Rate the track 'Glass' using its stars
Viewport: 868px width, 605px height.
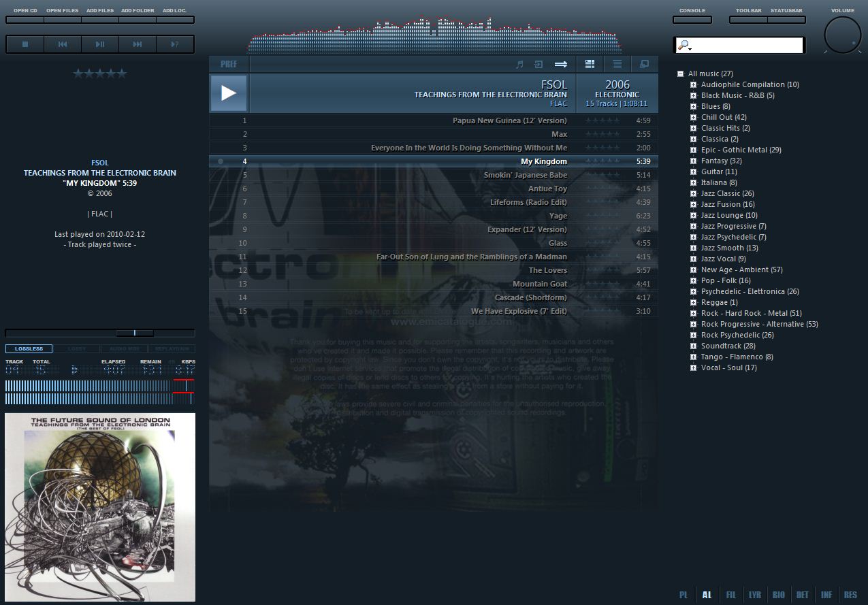click(604, 243)
